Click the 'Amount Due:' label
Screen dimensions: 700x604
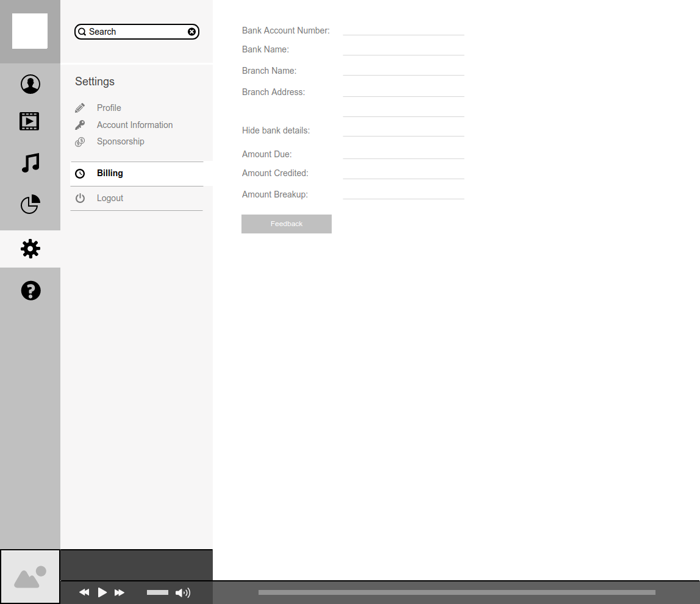coord(267,154)
